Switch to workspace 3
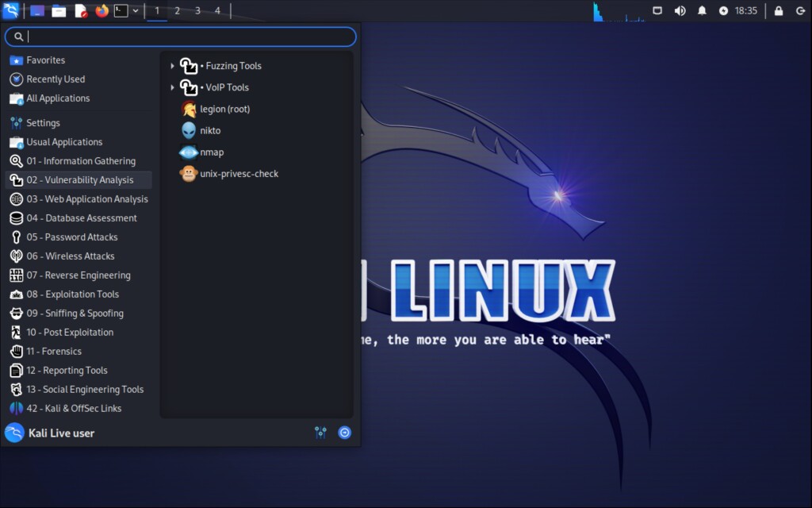 (x=197, y=10)
